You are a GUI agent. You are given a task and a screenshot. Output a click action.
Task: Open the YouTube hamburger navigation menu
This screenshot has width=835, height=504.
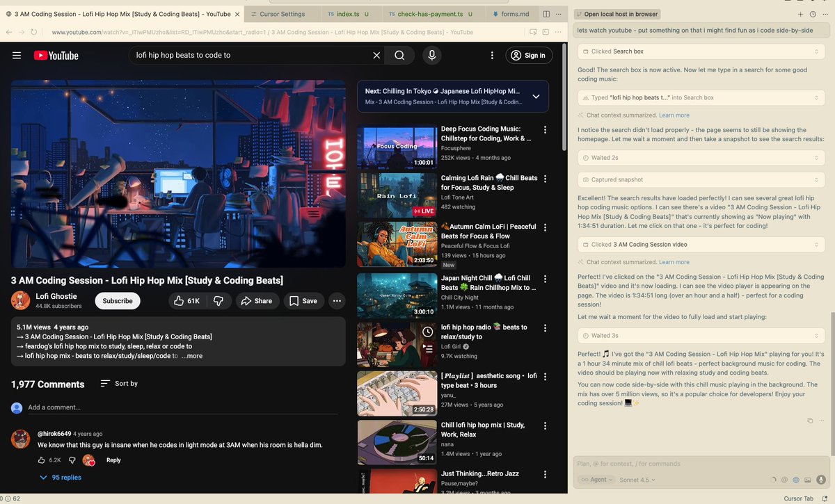(x=17, y=56)
